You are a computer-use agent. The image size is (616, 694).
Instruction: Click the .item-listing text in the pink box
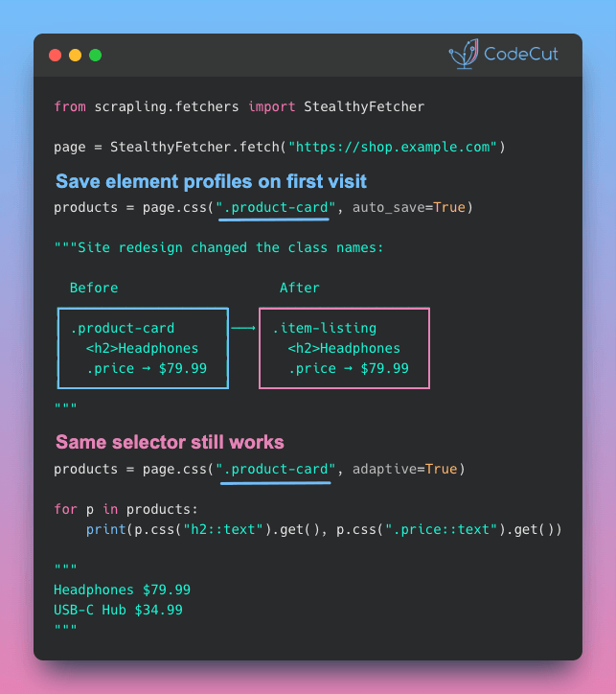[324, 329]
